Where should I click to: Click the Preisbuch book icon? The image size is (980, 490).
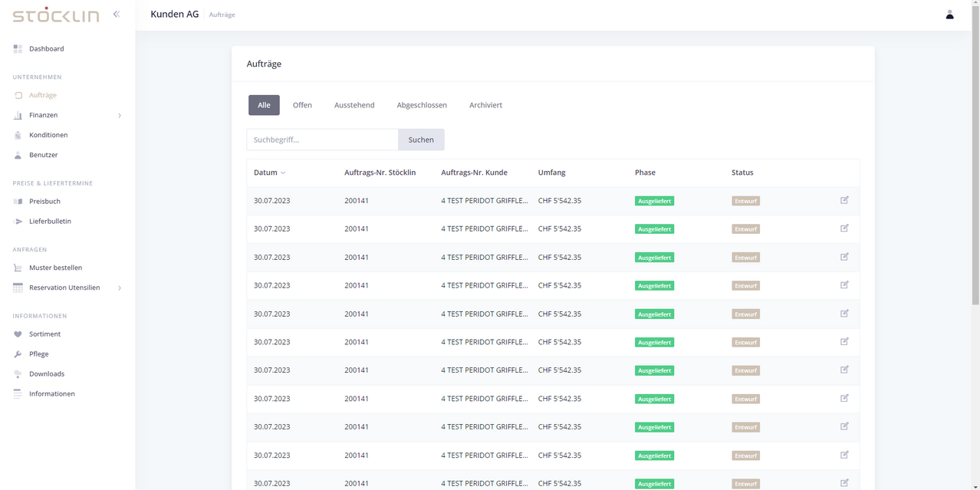(x=18, y=201)
